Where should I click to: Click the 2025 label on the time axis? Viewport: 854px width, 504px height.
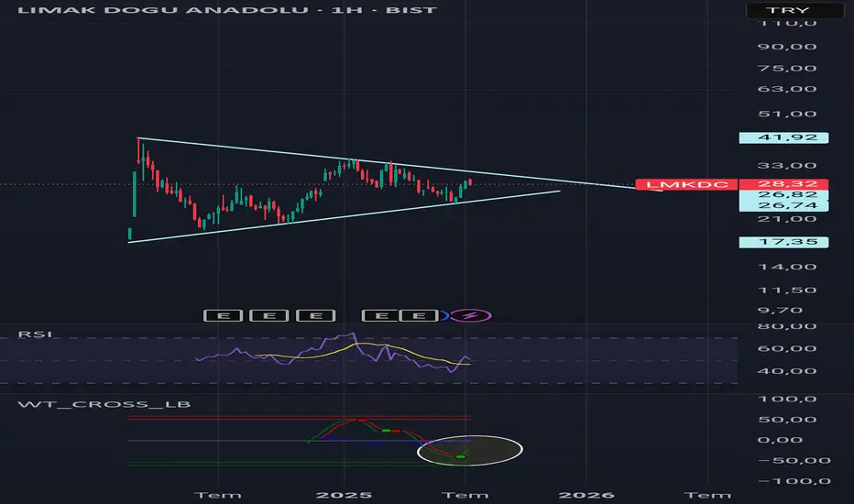[345, 495]
